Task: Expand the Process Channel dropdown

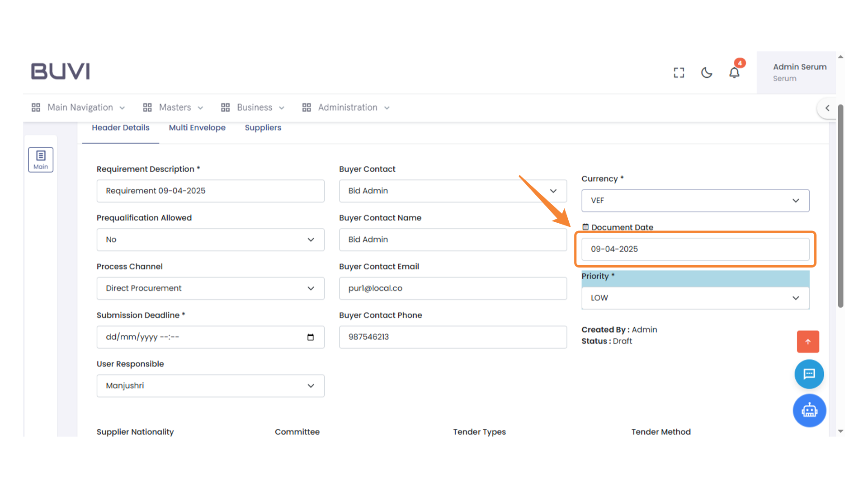Action: [210, 288]
